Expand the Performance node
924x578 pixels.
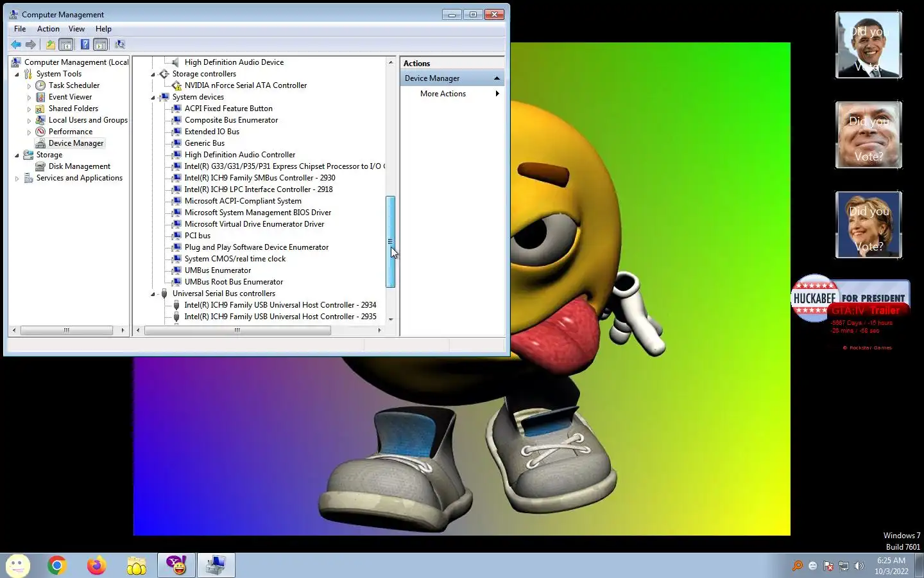click(29, 132)
